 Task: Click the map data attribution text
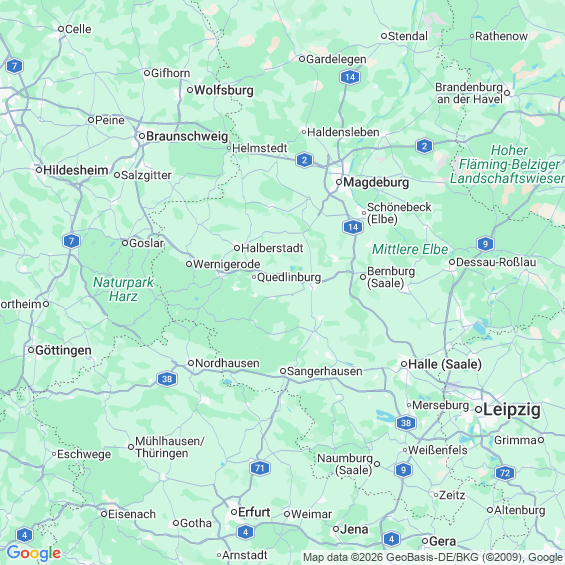(x=433, y=557)
